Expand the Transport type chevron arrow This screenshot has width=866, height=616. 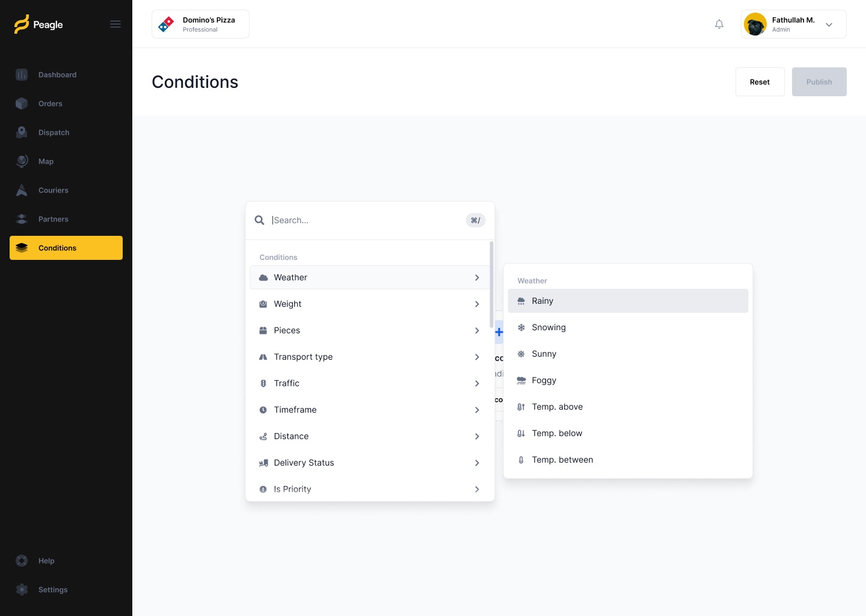tap(477, 357)
